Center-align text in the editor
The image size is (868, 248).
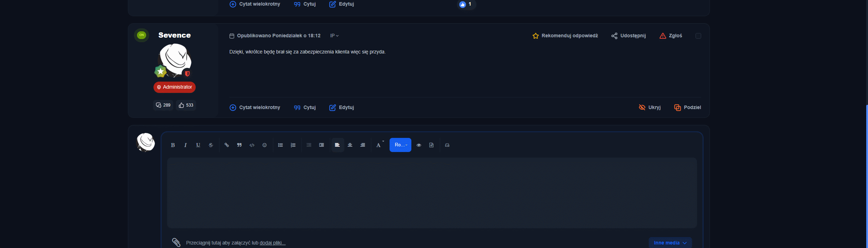pyautogui.click(x=350, y=145)
